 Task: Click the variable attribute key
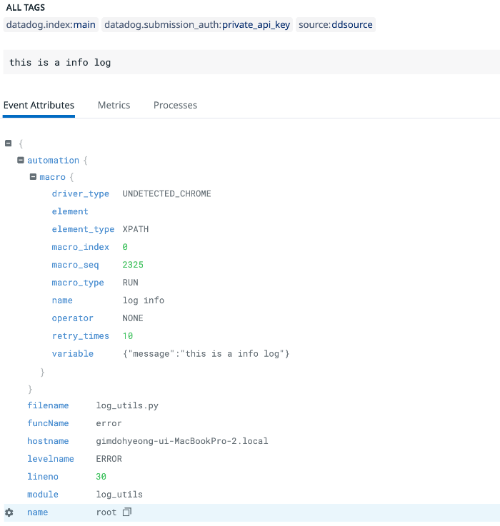coord(72,354)
